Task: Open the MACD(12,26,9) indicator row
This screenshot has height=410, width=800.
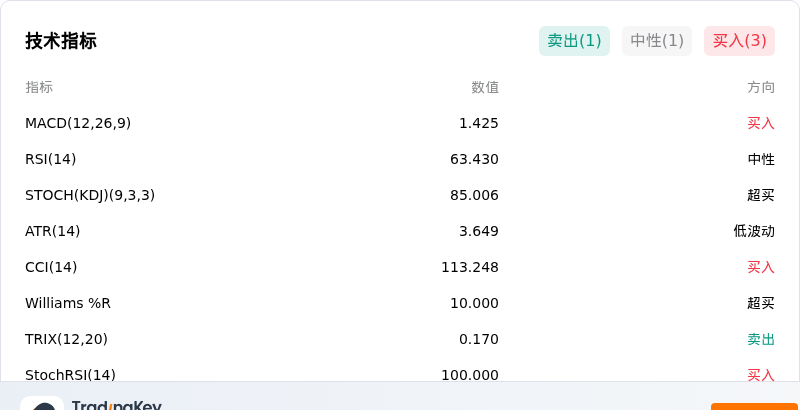Action: click(399, 123)
